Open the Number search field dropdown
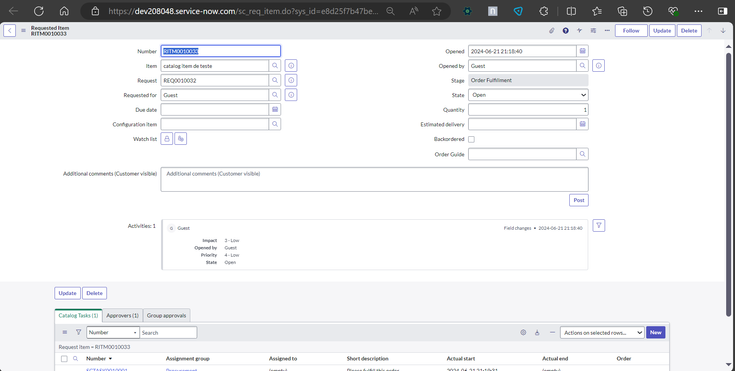735x371 pixels. (x=112, y=332)
